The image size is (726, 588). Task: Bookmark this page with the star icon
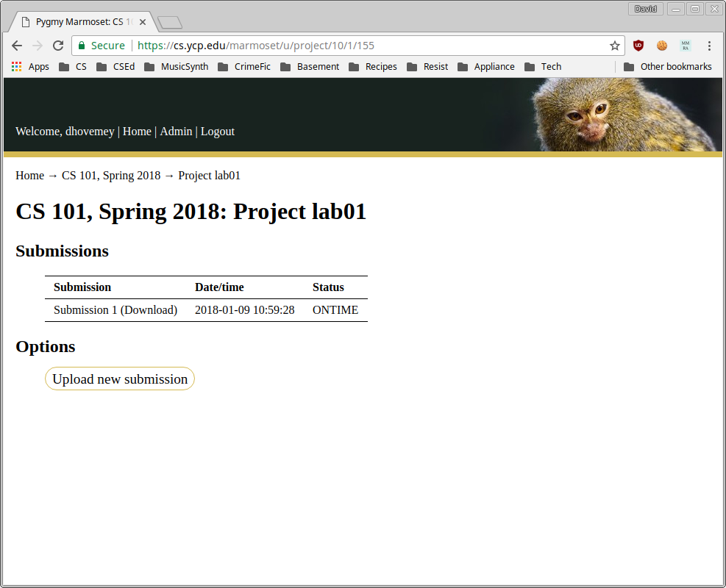[x=614, y=46]
